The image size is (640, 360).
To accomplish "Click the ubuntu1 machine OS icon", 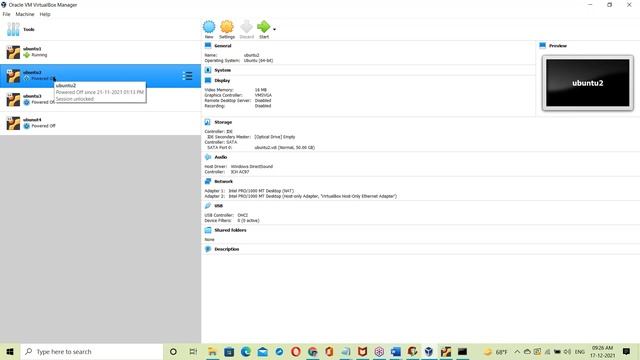I will [x=13, y=52].
